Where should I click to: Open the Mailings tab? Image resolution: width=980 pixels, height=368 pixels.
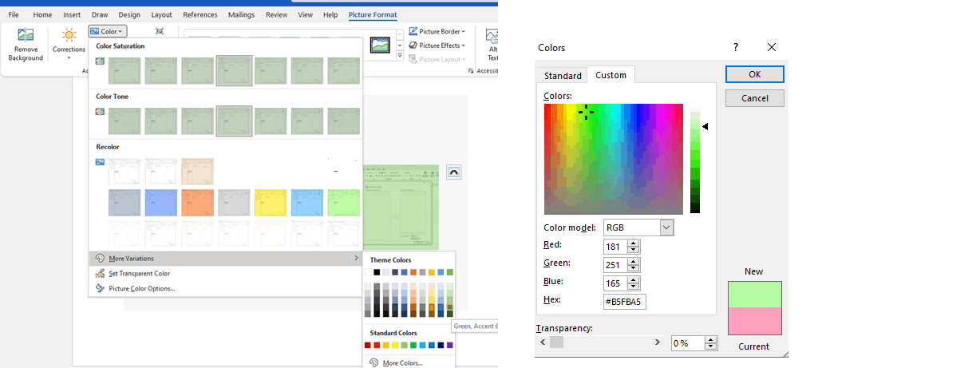(x=241, y=14)
